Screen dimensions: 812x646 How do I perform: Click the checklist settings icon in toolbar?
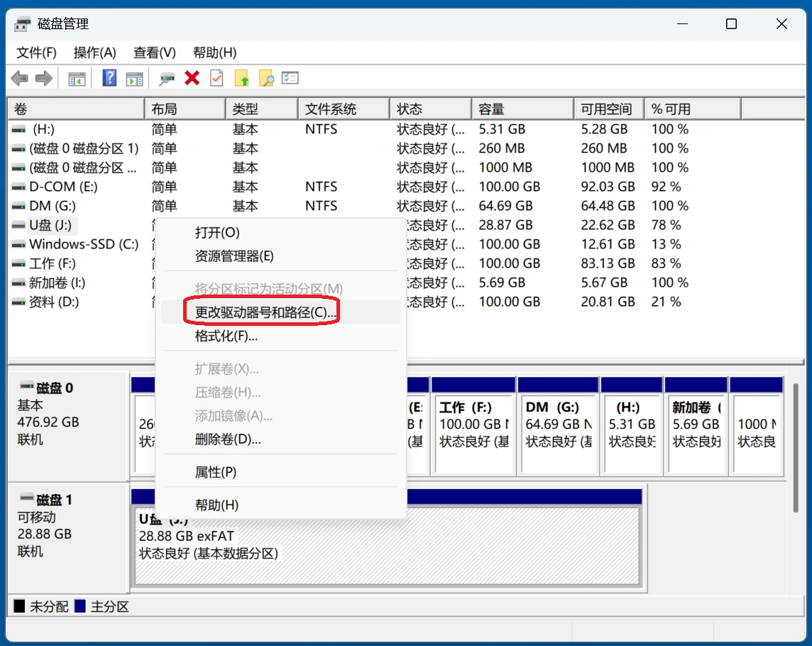click(290, 78)
